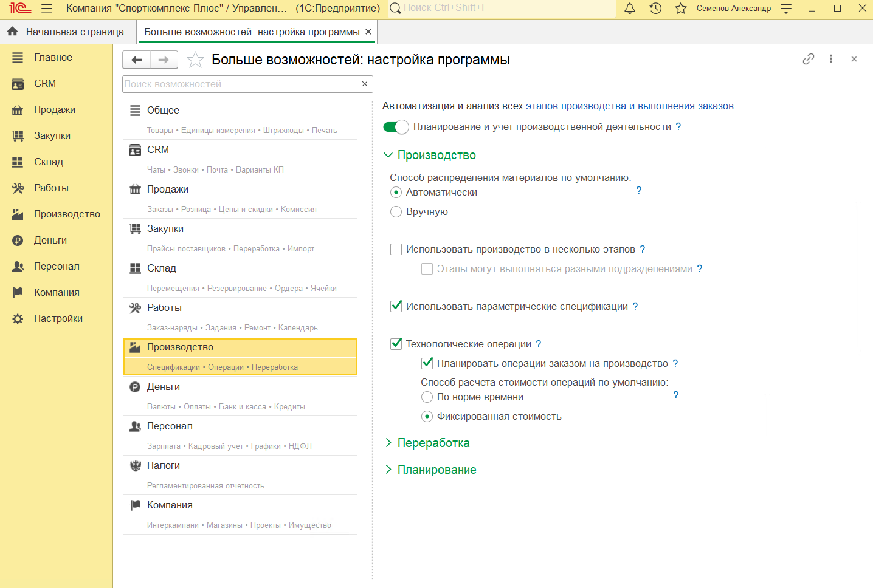The height and width of the screenshot is (588, 873).
Task: Open the 1C main menu hamburger icon
Action: (x=47, y=9)
